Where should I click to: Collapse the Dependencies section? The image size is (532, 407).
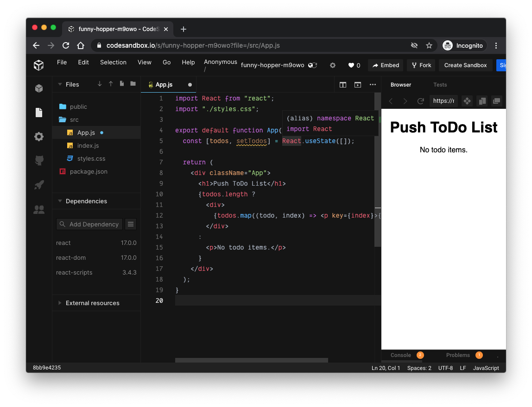pos(60,201)
